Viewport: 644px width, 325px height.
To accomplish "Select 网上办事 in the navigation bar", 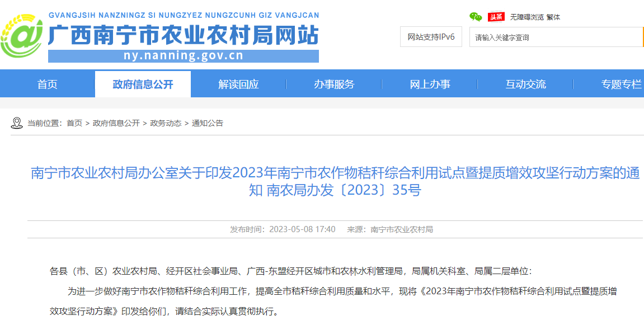I will click(430, 84).
